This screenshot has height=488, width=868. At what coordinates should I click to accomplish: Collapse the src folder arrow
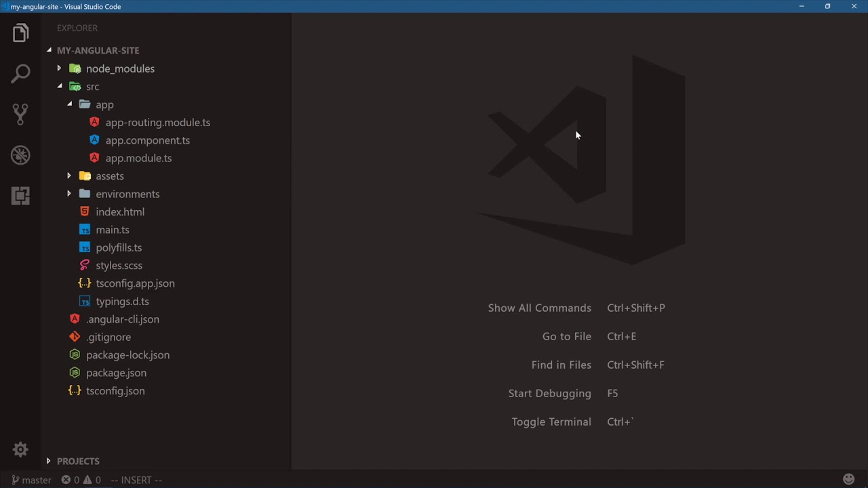pos(60,86)
